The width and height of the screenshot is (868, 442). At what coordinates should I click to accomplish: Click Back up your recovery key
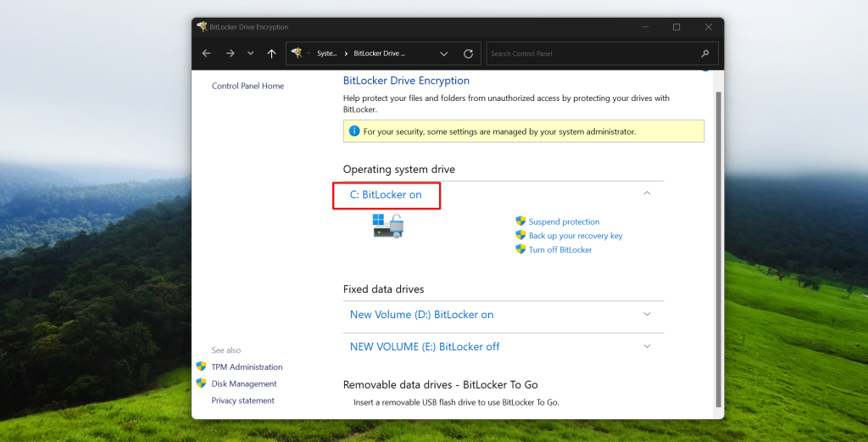click(576, 235)
